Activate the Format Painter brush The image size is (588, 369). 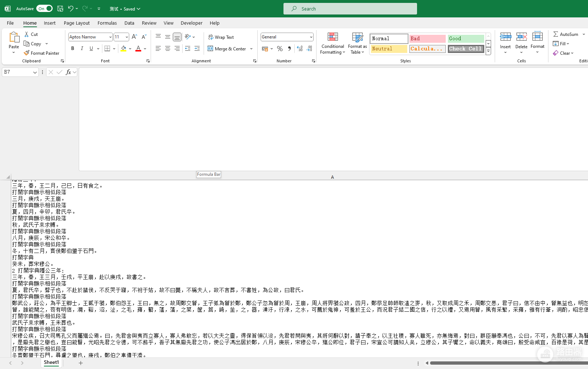[x=26, y=53]
